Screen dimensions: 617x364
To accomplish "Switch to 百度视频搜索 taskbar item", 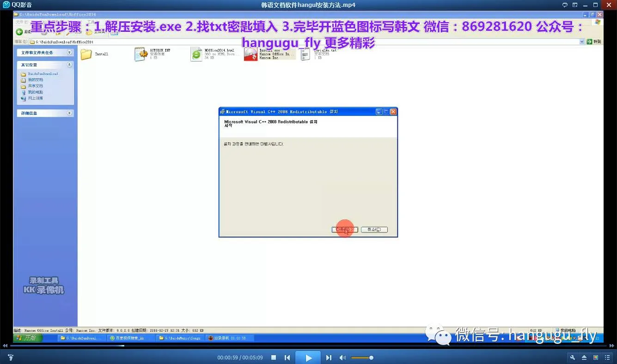I will click(131, 338).
